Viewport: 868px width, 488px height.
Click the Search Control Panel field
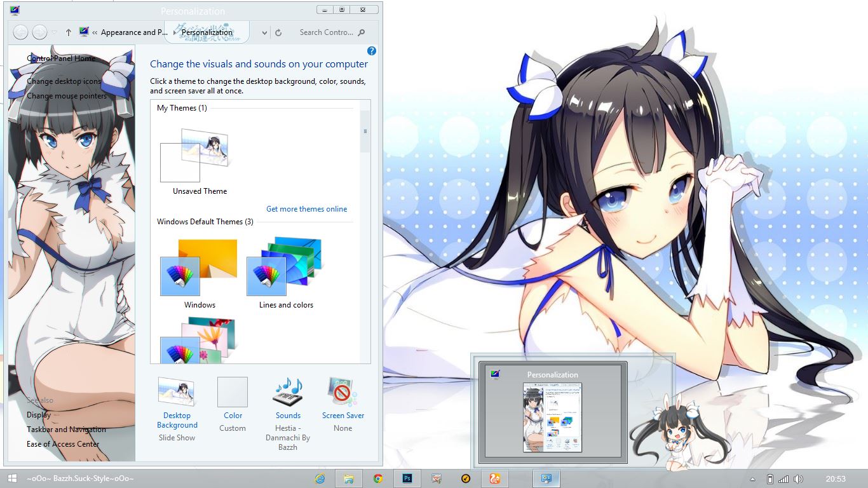326,32
